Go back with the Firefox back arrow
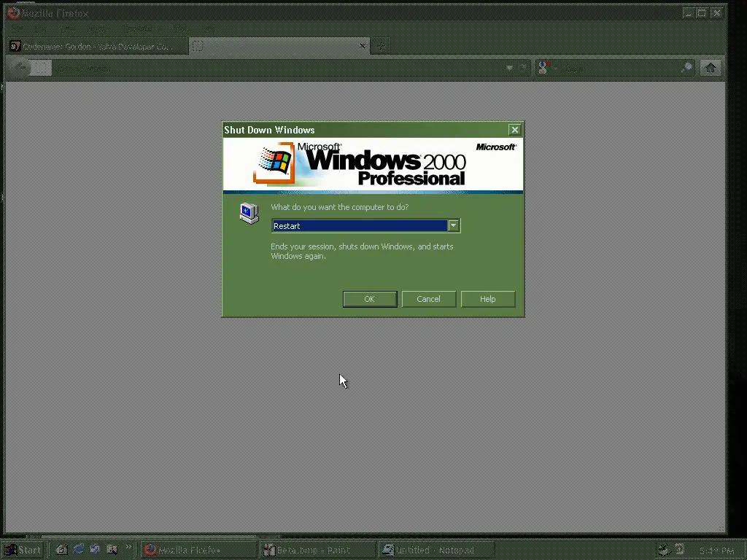Viewport: 747px width, 560px height. 20,68
